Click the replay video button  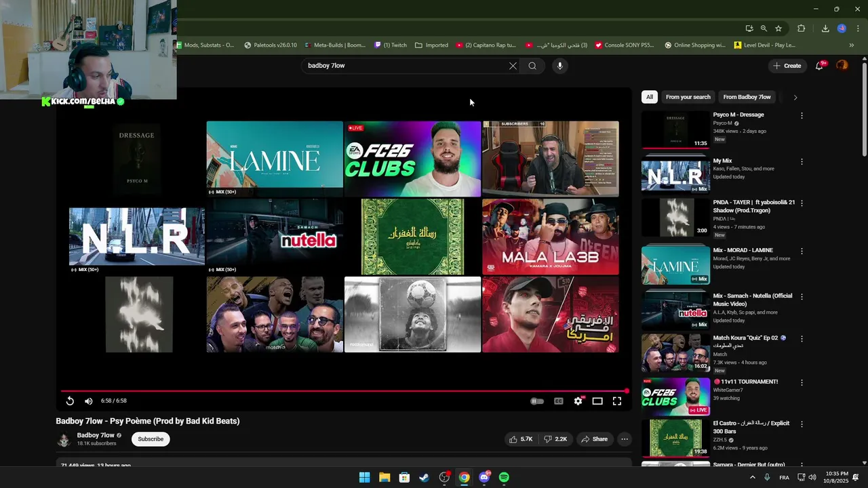(x=70, y=401)
